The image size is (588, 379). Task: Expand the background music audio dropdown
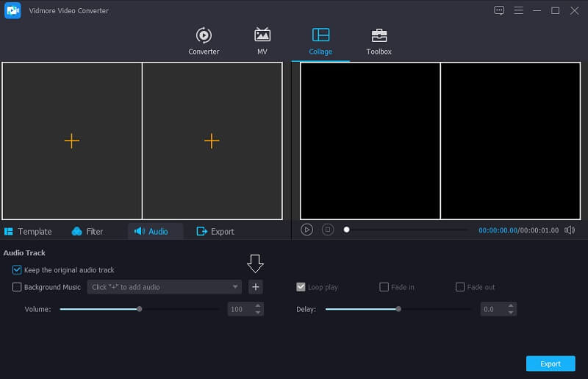pyautogui.click(x=235, y=287)
